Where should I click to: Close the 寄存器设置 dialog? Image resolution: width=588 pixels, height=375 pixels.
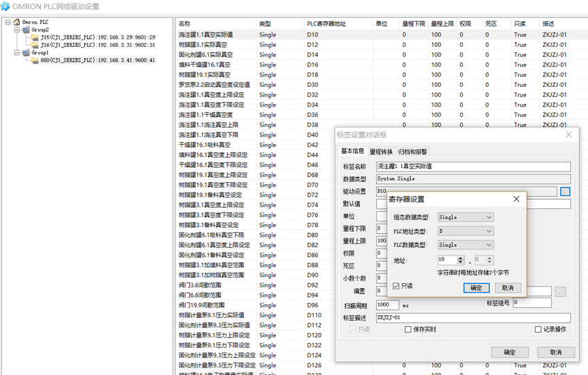[517, 199]
